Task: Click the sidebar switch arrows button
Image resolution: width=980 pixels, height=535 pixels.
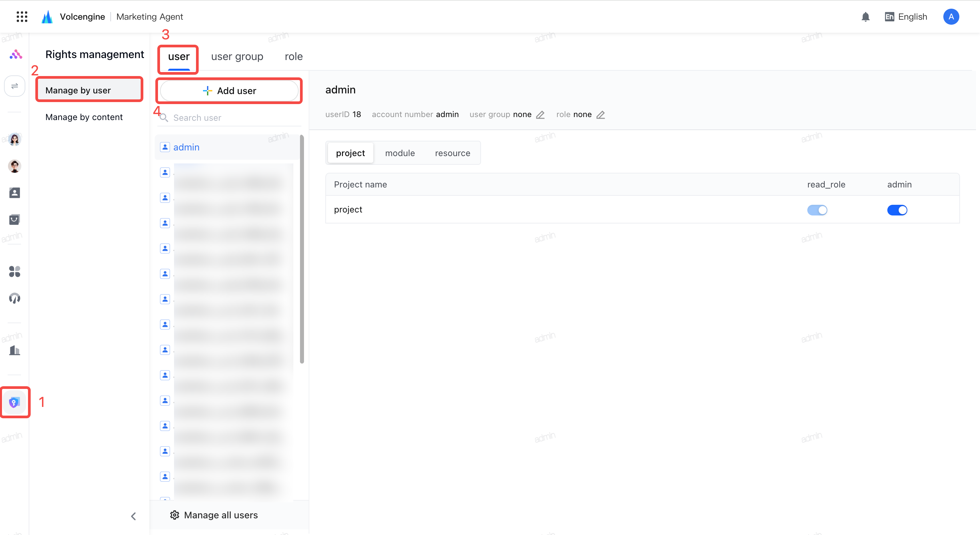Action: pyautogui.click(x=14, y=86)
